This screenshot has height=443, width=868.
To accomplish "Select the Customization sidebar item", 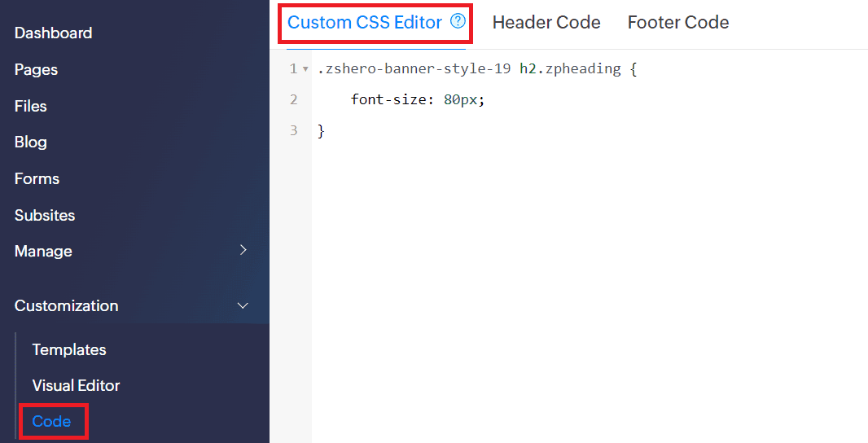I will 67,305.
